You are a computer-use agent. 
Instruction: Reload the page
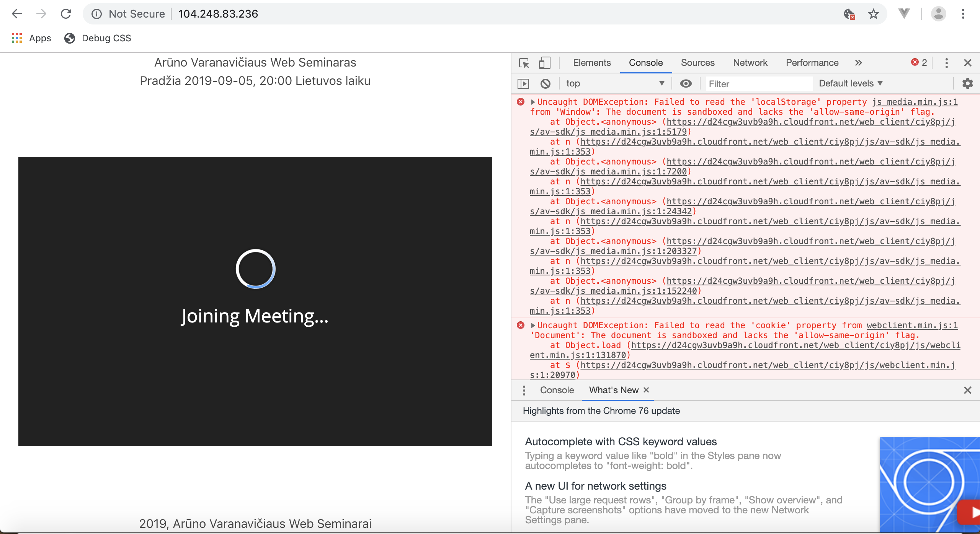(66, 14)
